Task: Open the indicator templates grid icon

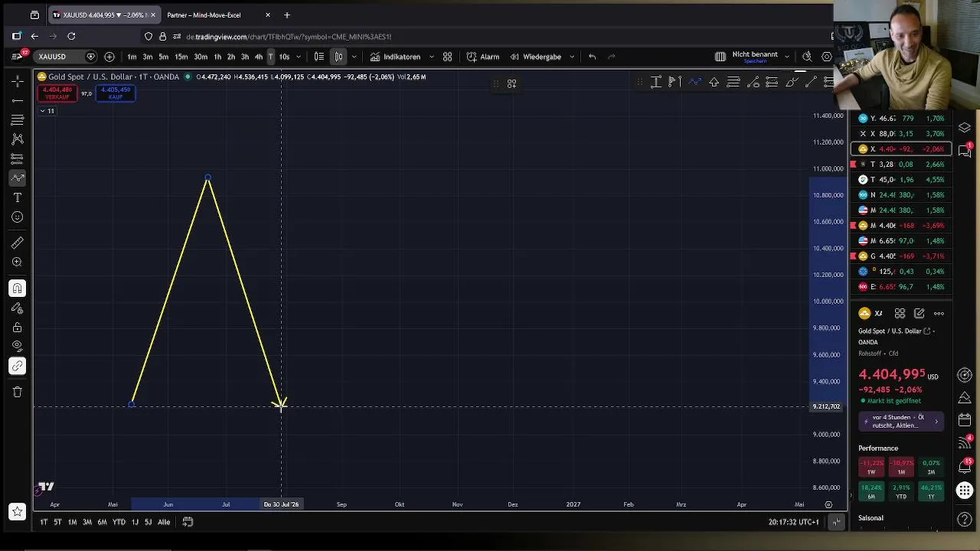Action: tap(448, 57)
